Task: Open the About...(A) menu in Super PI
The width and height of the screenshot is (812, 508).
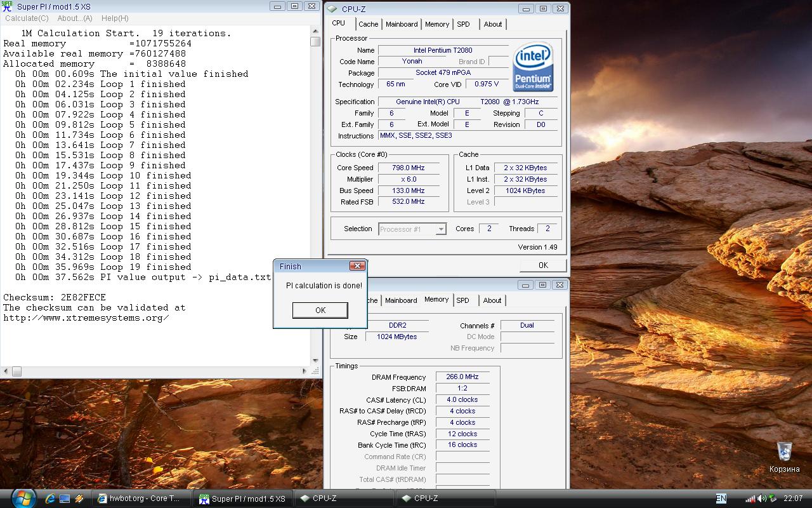Action: coord(75,18)
